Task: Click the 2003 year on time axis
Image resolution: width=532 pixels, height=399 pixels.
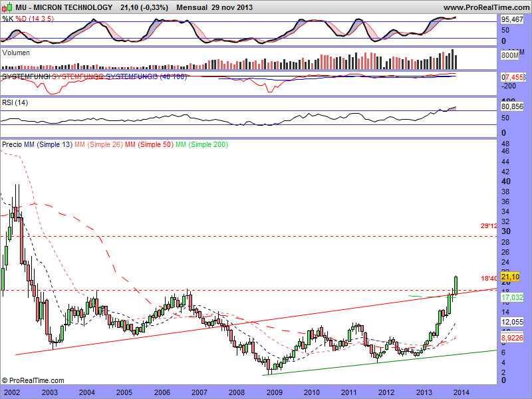Action: [x=50, y=392]
